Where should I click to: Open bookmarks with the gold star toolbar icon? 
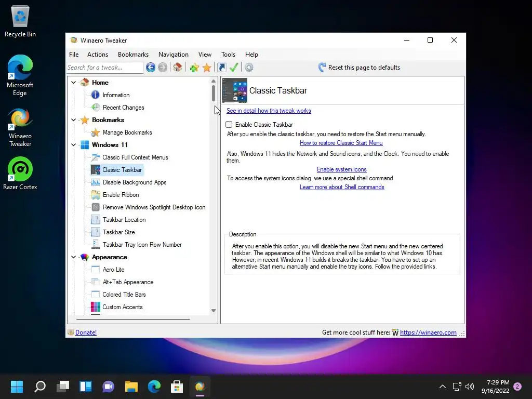[x=207, y=68]
